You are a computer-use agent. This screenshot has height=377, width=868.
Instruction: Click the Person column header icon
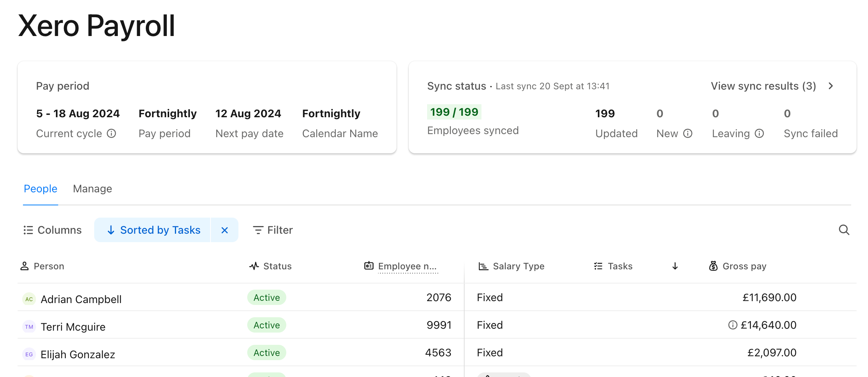click(x=24, y=266)
